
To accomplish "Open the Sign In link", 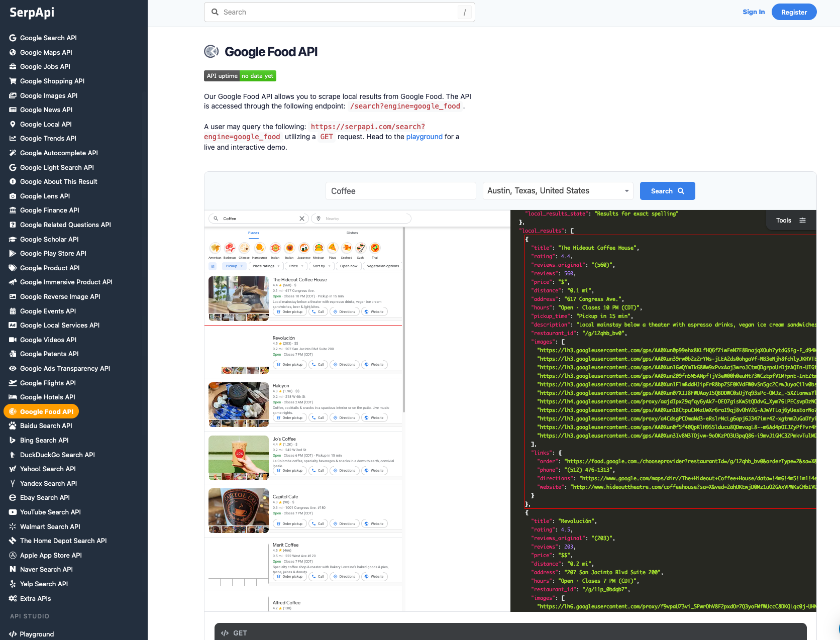I will 754,12.
